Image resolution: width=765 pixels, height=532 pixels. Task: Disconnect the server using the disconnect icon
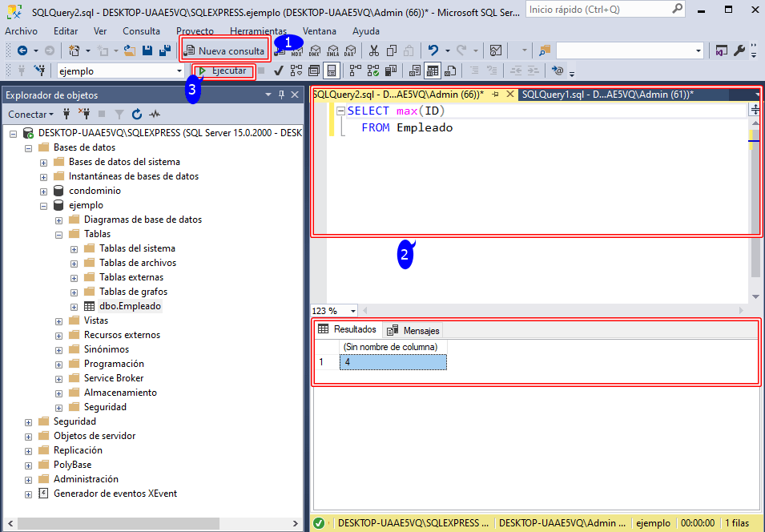tap(84, 115)
